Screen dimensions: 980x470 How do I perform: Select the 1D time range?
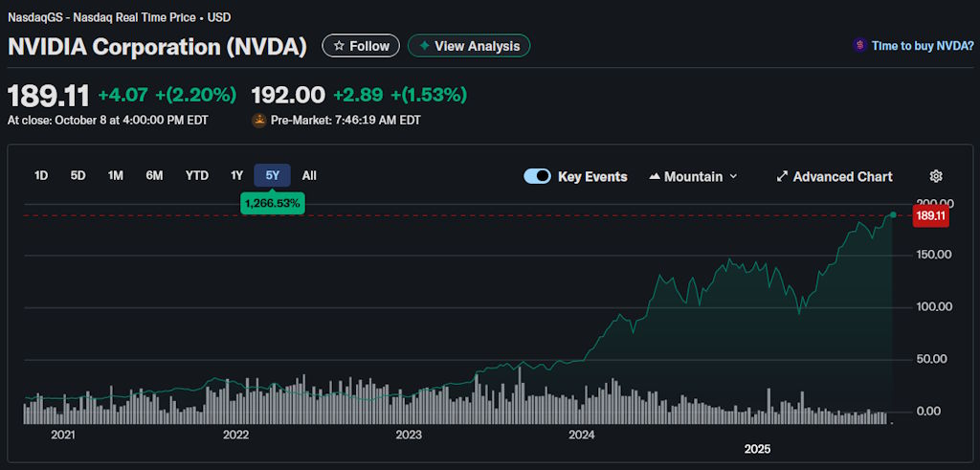(41, 175)
